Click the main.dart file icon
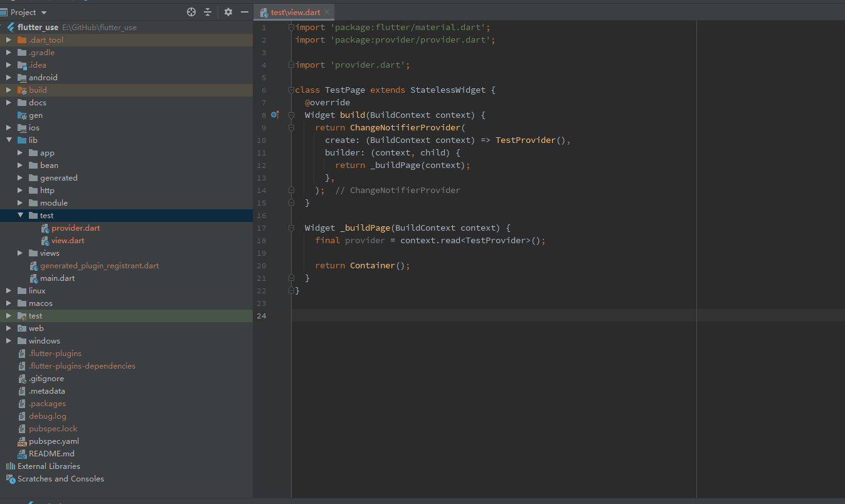This screenshot has height=504, width=845. [x=34, y=278]
